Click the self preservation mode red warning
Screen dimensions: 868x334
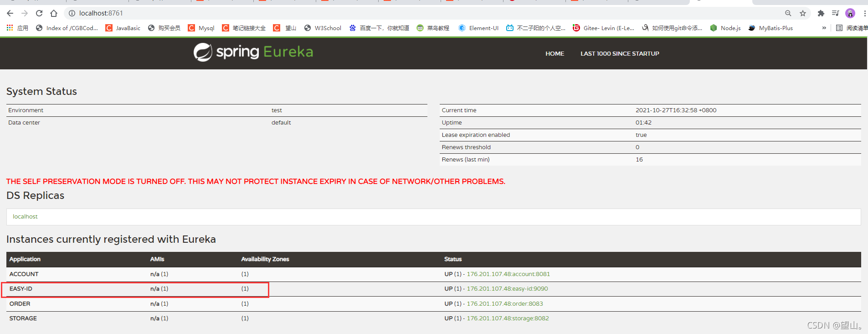[x=256, y=181]
